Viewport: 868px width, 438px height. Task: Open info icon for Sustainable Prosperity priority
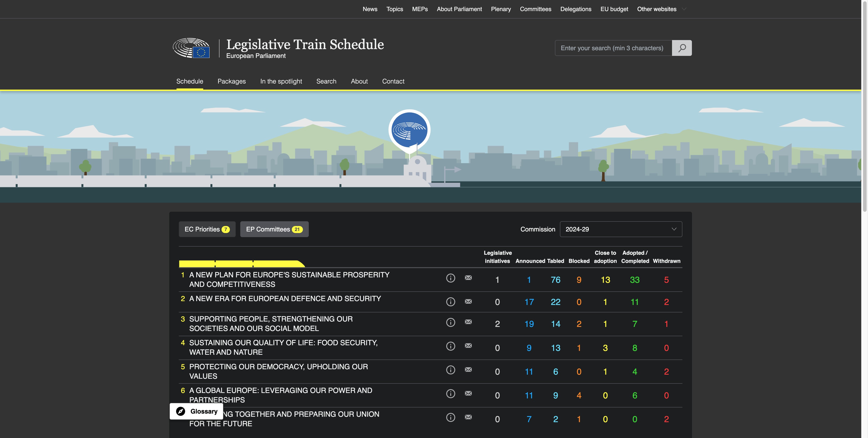[451, 278]
